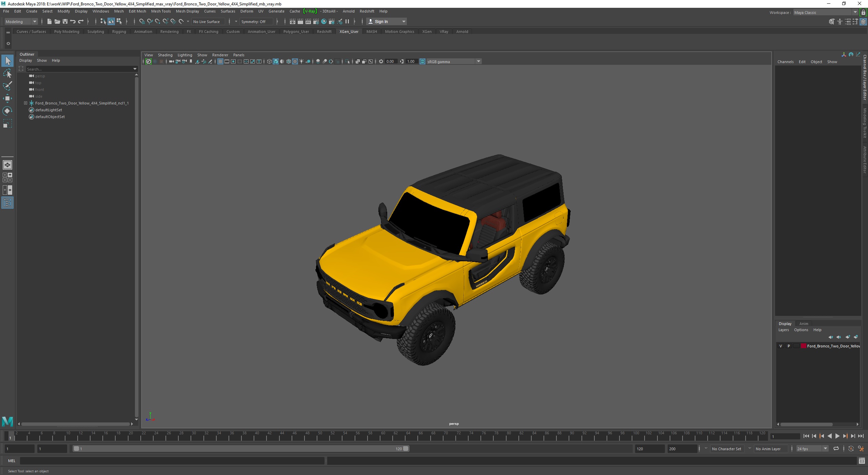
Task: Open the Modeling menu set dropdown
Action: [21, 21]
